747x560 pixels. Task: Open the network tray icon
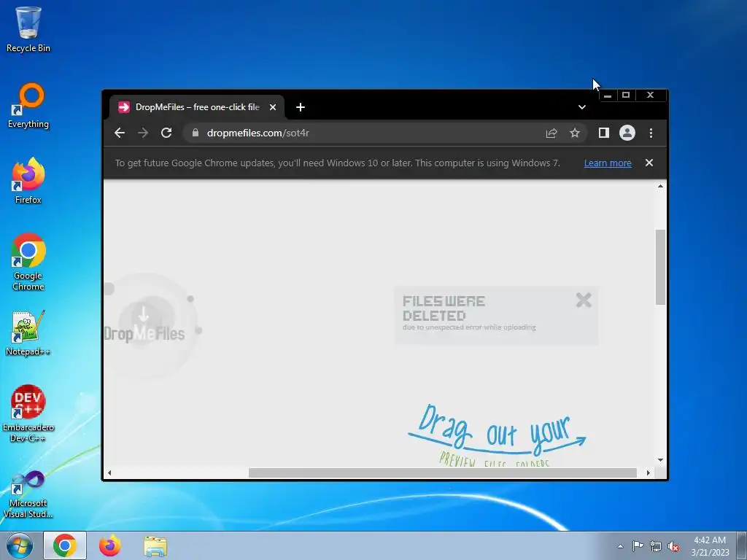tap(656, 546)
